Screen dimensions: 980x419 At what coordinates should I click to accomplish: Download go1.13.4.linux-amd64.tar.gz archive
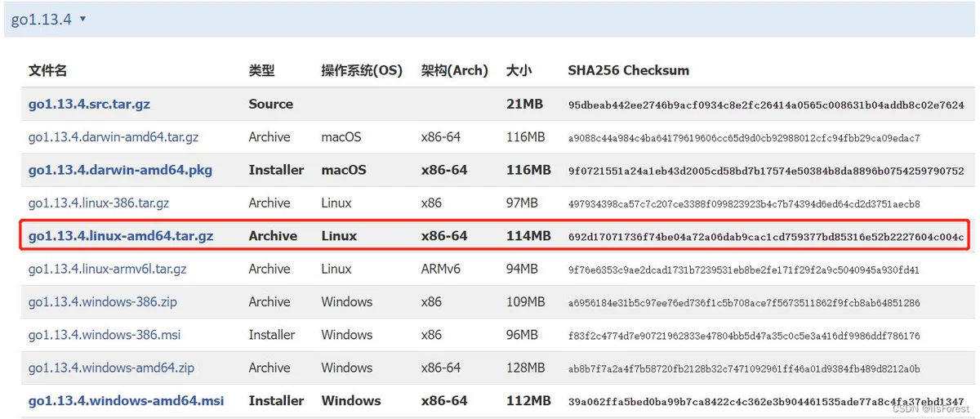tap(121, 236)
